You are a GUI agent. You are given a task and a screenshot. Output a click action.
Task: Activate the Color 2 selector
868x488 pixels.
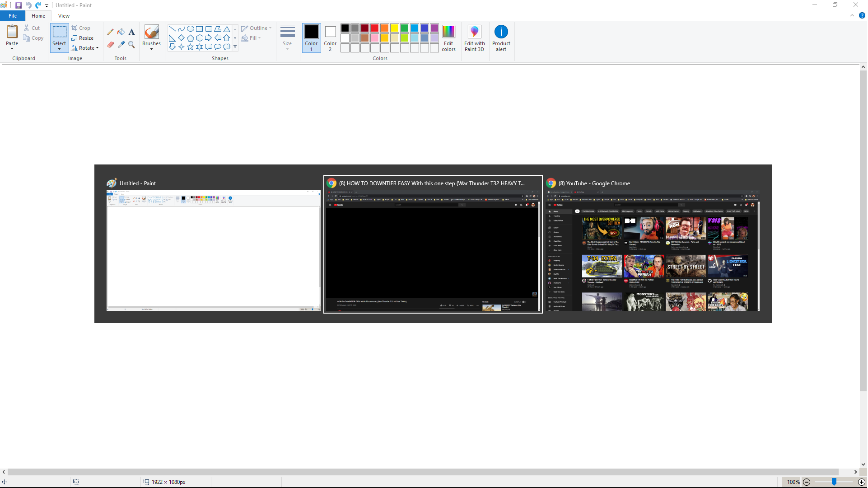point(330,38)
